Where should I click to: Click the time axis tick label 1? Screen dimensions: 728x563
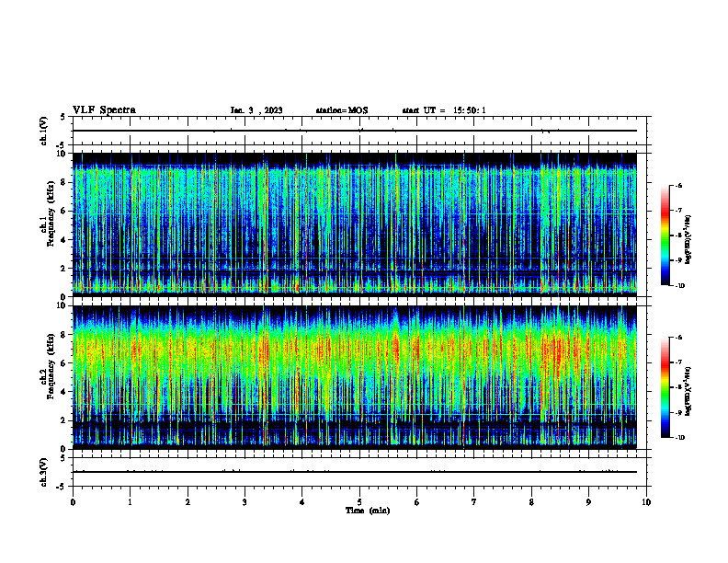[130, 502]
